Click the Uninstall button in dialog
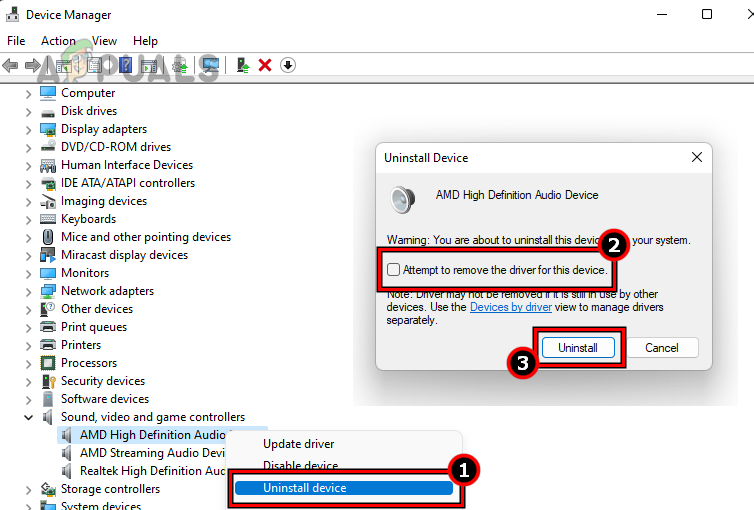Image resolution: width=754 pixels, height=510 pixels. [578, 348]
